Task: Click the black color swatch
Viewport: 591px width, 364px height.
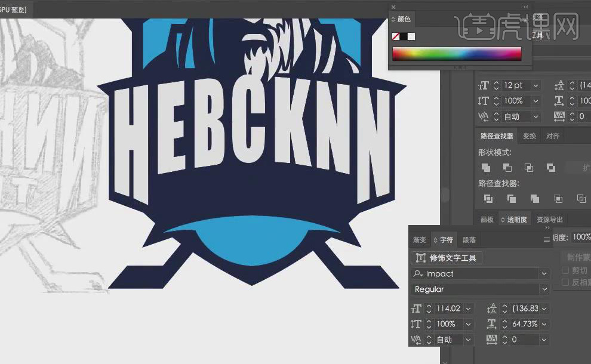Action: [404, 36]
